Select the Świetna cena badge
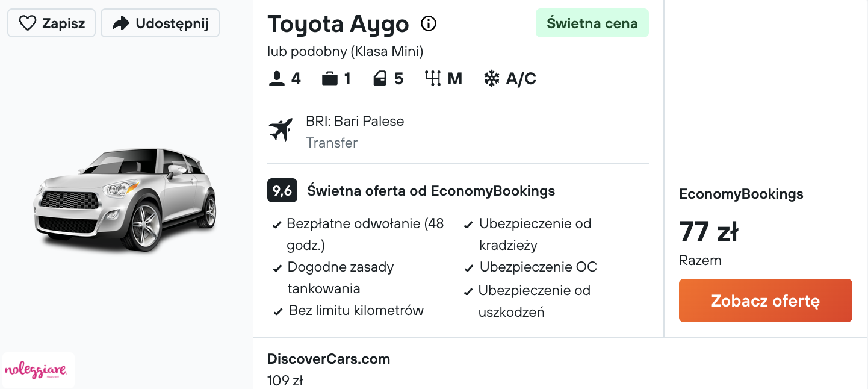Viewport: 868px width, 389px height. (x=592, y=23)
